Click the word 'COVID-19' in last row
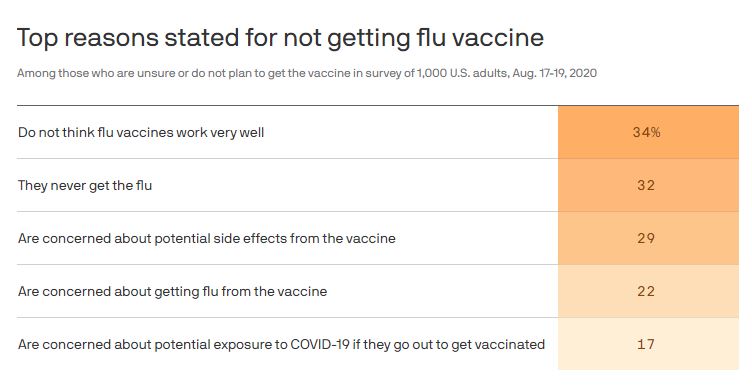This screenshot has height=391, width=752. tap(320, 344)
